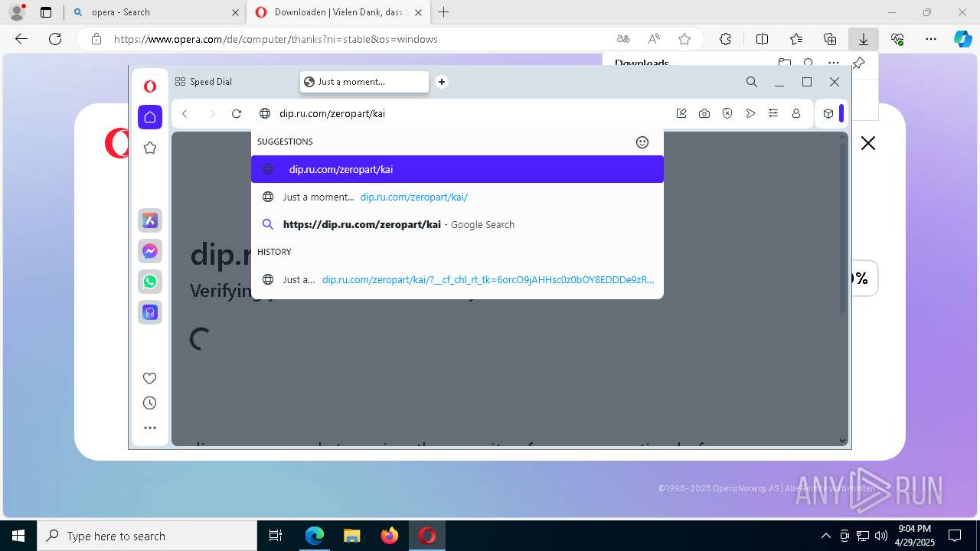This screenshot has width=980, height=551.
Task: Open Edge downloads arrow button
Action: [x=864, y=39]
